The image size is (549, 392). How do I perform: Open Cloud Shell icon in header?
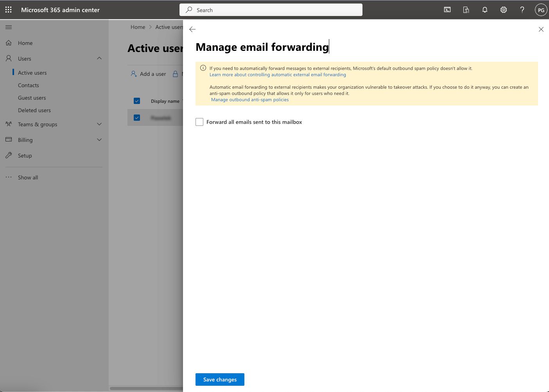[x=447, y=10]
